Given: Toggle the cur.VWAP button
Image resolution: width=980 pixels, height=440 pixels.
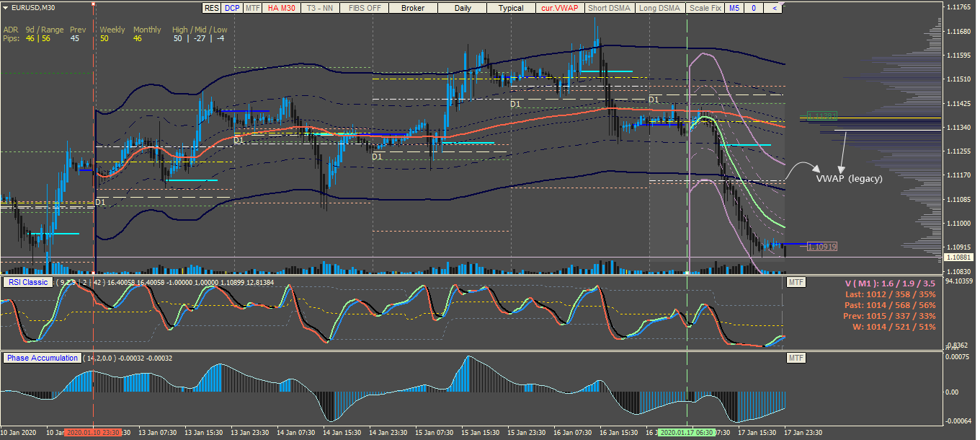Looking at the screenshot, I should 560,9.
